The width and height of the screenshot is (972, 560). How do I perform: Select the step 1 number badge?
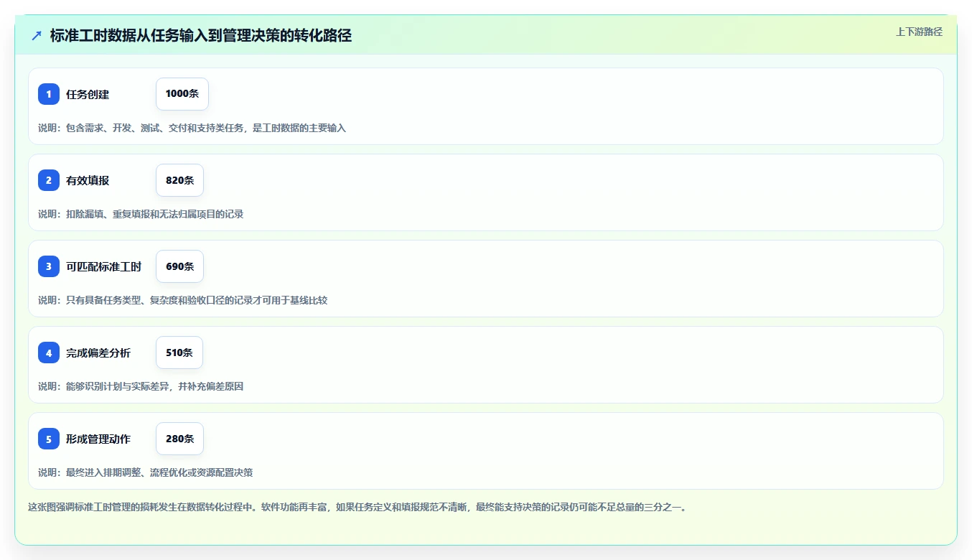pos(49,94)
